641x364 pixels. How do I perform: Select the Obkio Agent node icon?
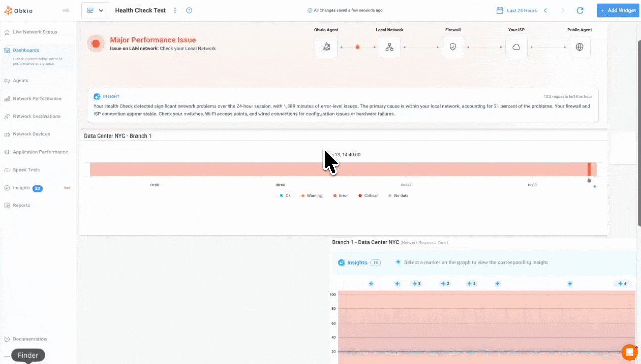[327, 47]
